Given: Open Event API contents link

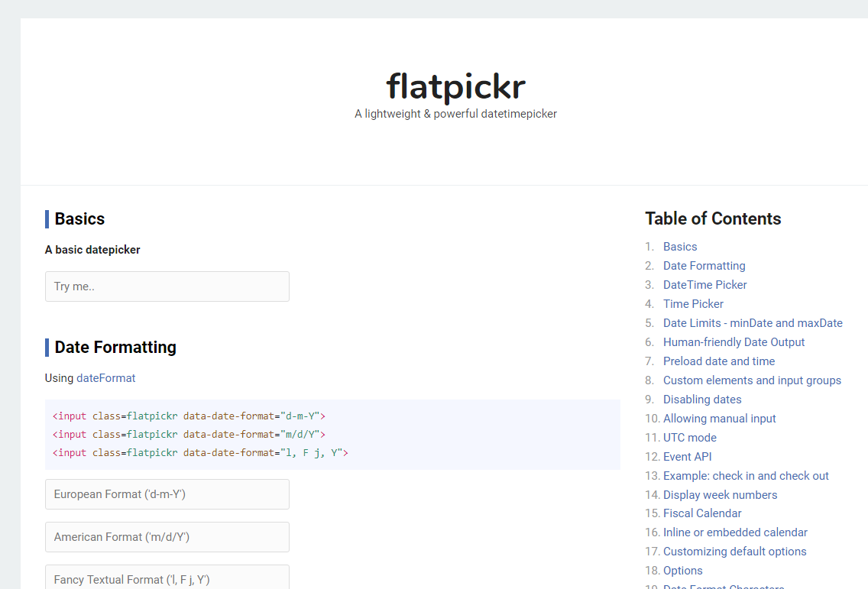Looking at the screenshot, I should [688, 457].
